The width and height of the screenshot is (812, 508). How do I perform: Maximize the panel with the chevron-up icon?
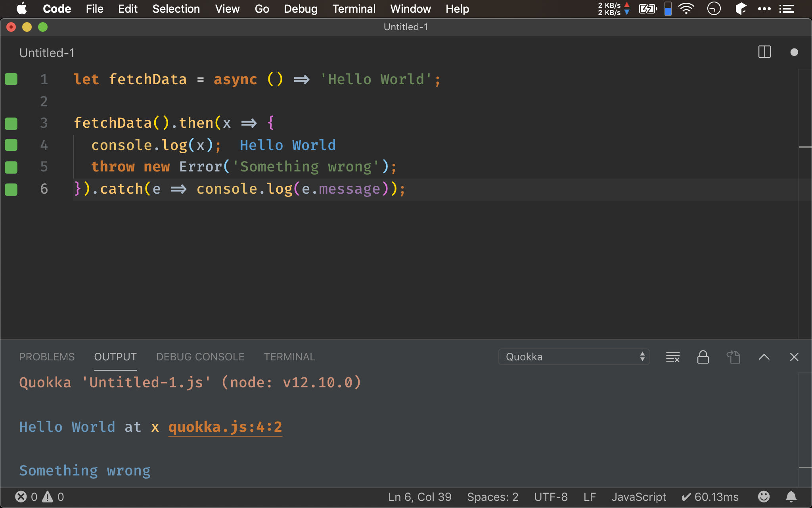(764, 357)
